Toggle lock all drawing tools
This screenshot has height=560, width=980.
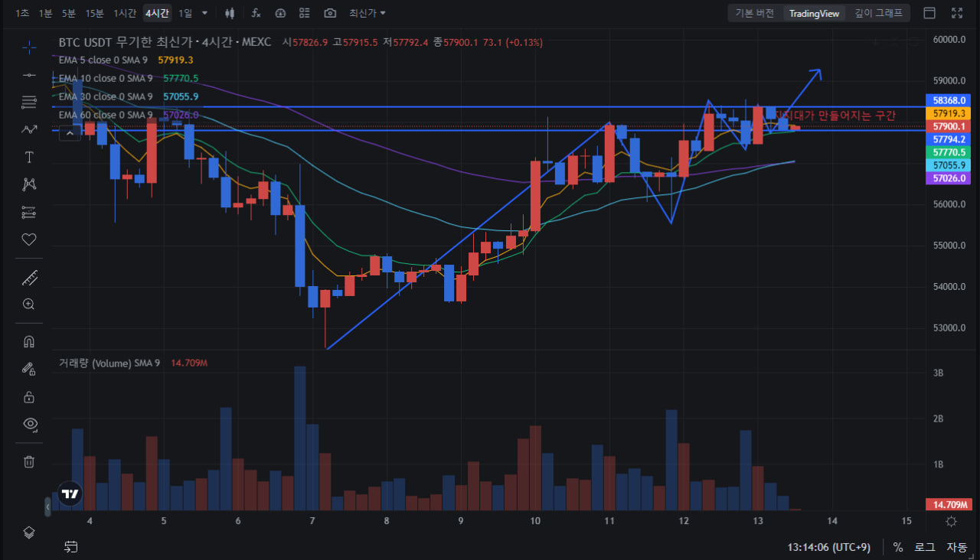tap(29, 396)
